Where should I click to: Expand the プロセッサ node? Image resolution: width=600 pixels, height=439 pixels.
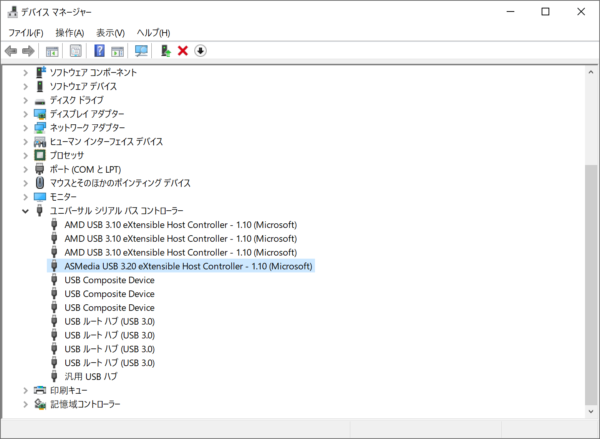[x=26, y=155]
